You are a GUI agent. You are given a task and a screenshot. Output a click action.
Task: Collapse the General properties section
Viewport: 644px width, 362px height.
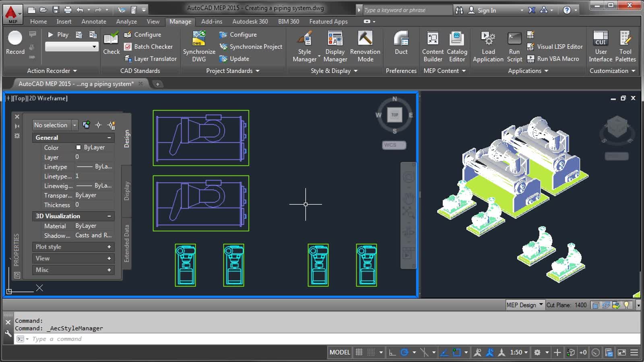(x=109, y=138)
